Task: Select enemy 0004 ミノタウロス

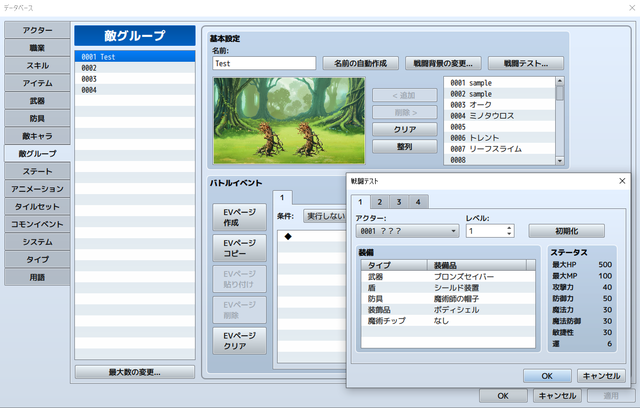Action: click(500, 116)
